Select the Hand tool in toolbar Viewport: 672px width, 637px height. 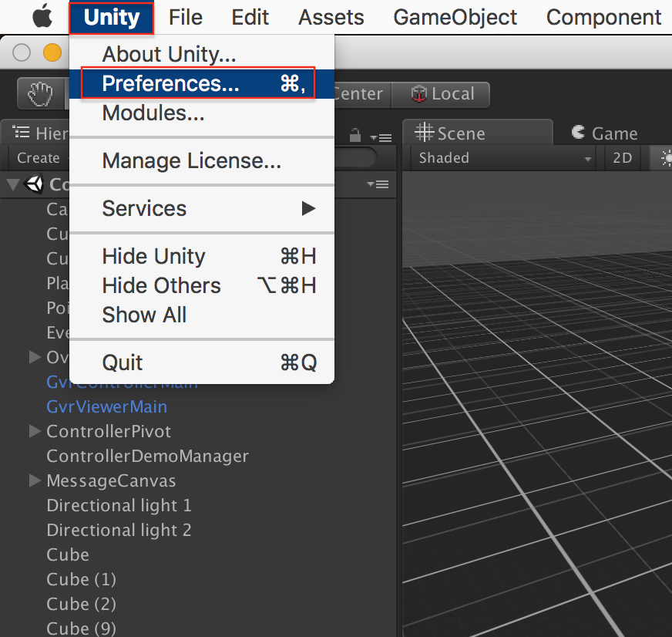tap(41, 94)
